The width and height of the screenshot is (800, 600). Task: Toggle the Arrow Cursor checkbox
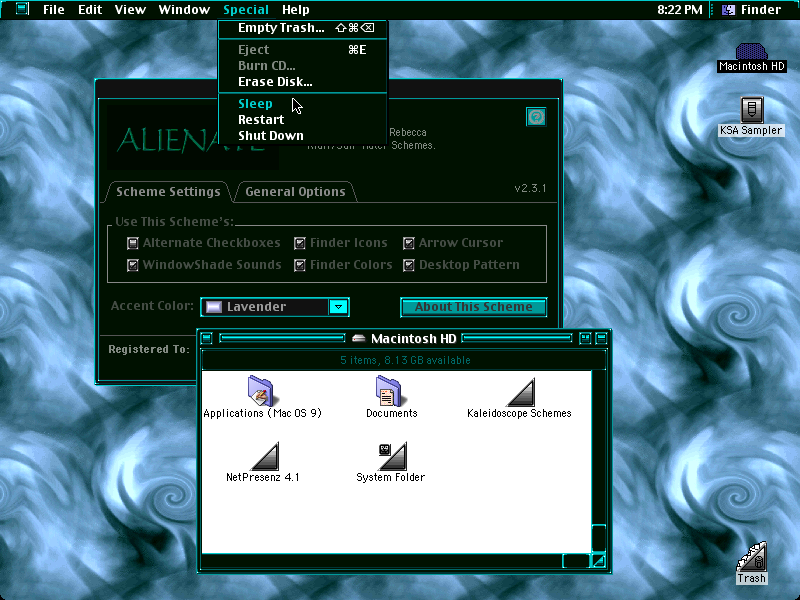409,243
